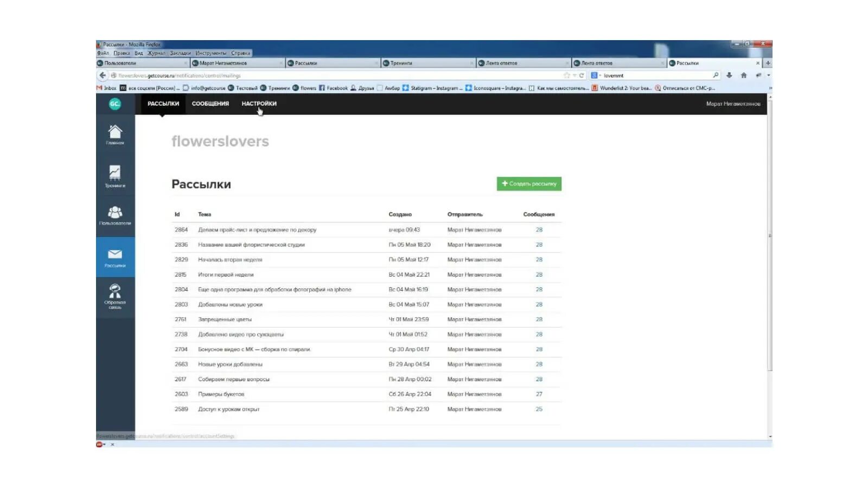Open the flowers bookmark
The height and width of the screenshot is (488, 868).
tap(304, 88)
